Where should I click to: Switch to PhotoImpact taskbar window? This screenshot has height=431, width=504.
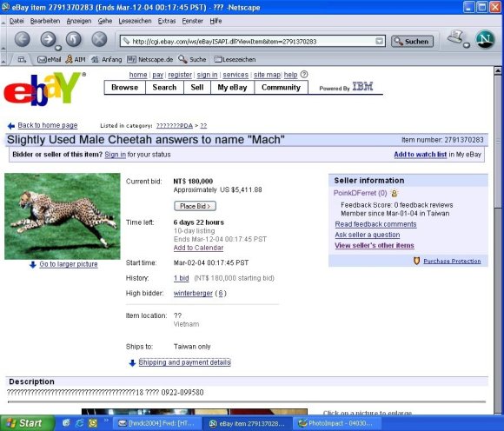tap(336, 423)
